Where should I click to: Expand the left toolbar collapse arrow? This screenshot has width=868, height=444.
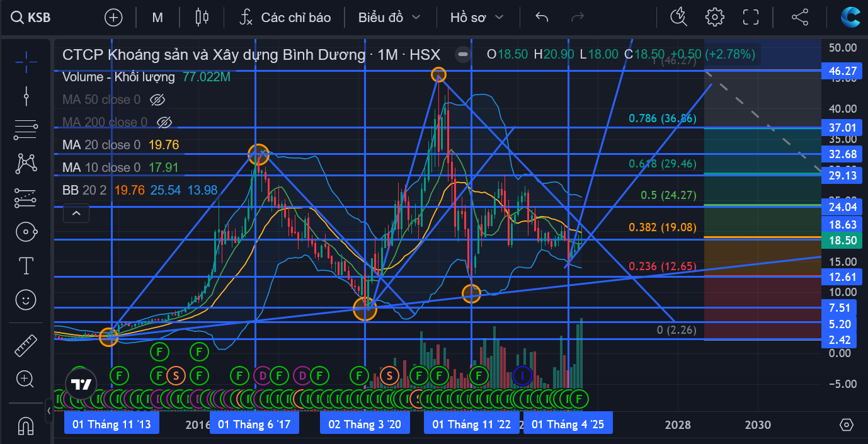(49, 412)
